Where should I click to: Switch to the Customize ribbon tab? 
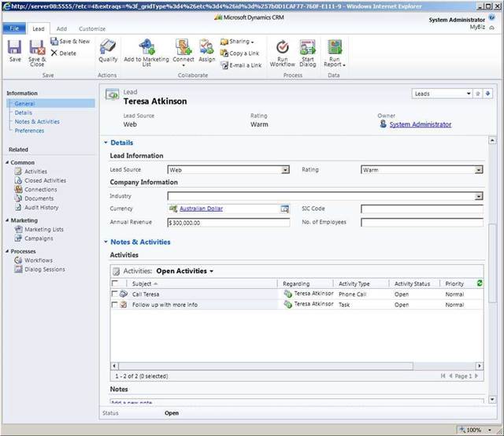(x=92, y=29)
